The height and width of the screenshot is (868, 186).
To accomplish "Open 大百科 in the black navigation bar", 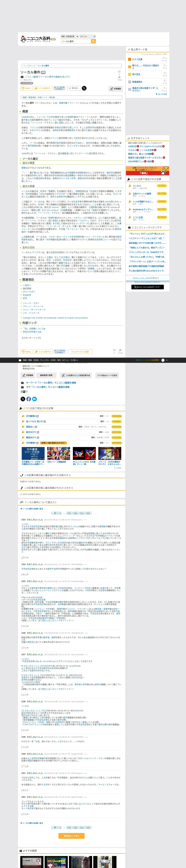I will pos(53,360).
